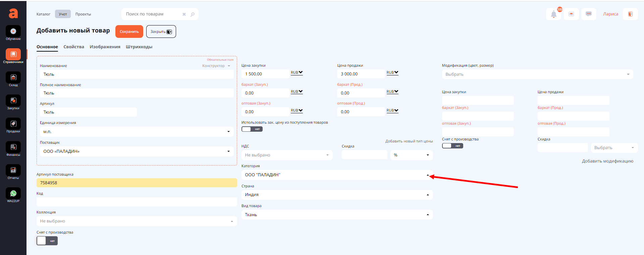This screenshot has height=255, width=644.
Task: Expand the Единица измерения dropdown
Action: point(136,132)
